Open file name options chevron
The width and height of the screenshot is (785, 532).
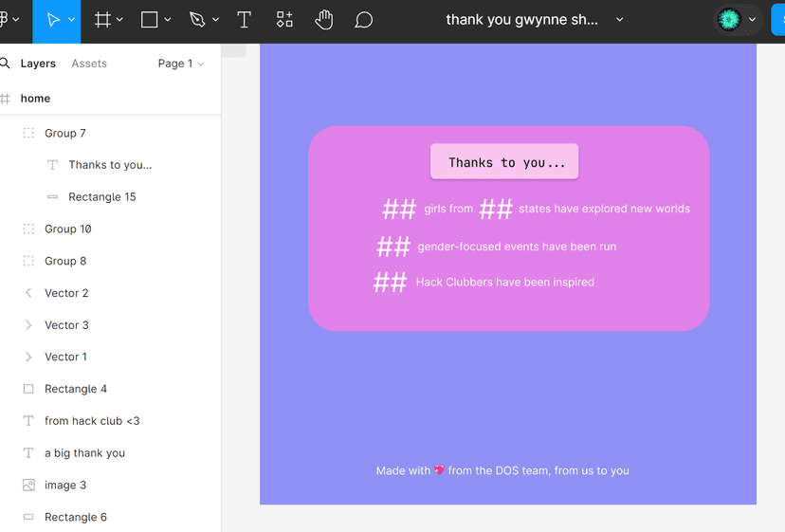(x=620, y=20)
